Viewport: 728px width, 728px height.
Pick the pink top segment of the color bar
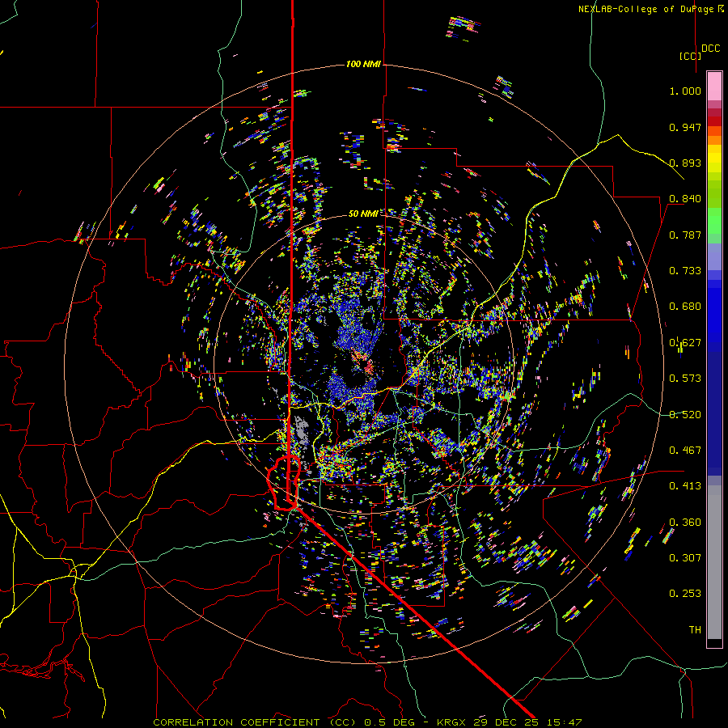(714, 86)
